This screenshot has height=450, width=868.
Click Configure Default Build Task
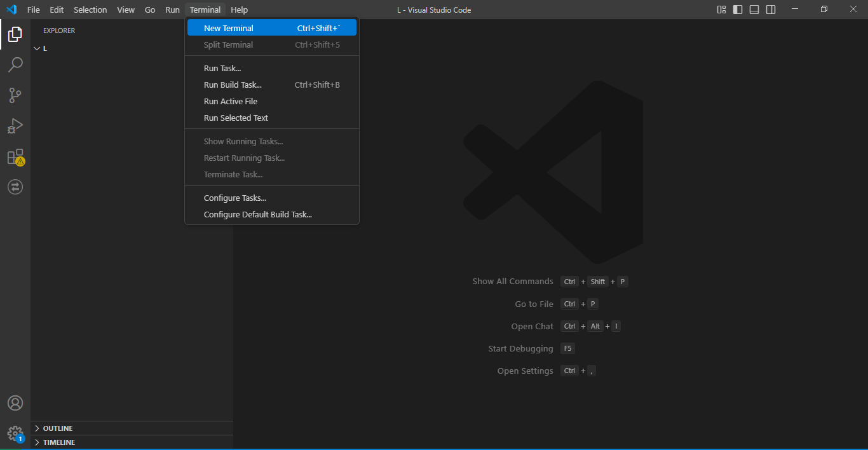pos(257,214)
